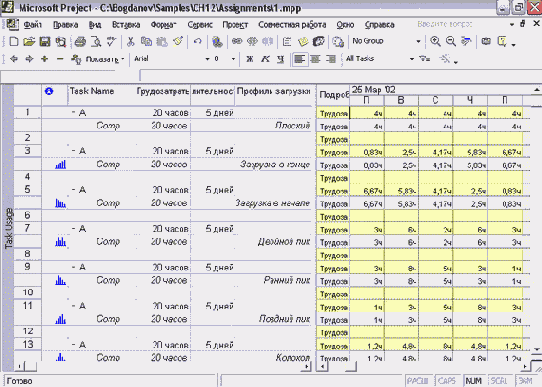Image resolution: width=542 pixels, height=387 pixels.
Task: Click the Zoom In magnifier icon
Action: point(435,41)
